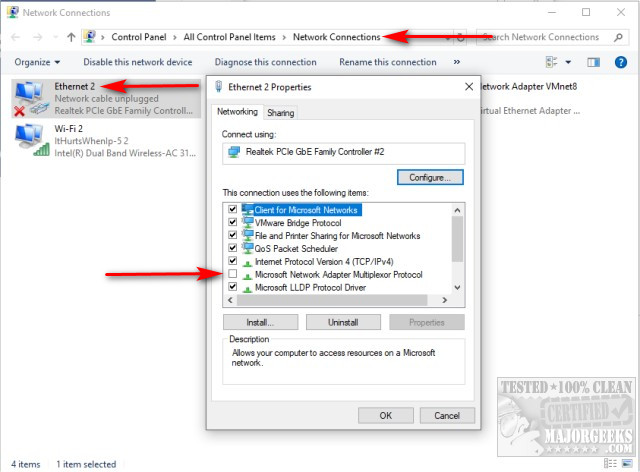This screenshot has height=472, width=640.
Task: Toggle the preview pane icon
Action: tap(593, 62)
